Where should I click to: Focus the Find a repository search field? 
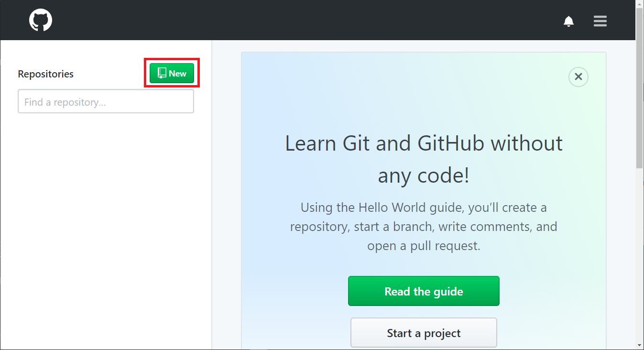pos(106,101)
